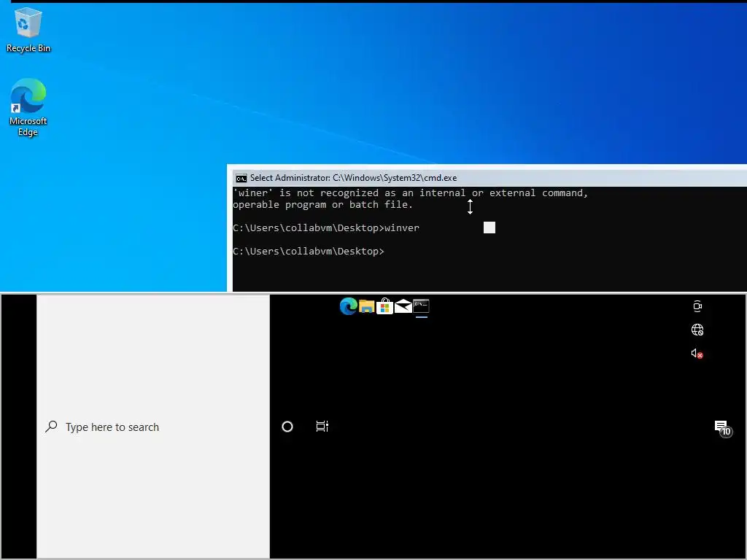Open network status globe icon
747x560 pixels.
click(x=697, y=330)
